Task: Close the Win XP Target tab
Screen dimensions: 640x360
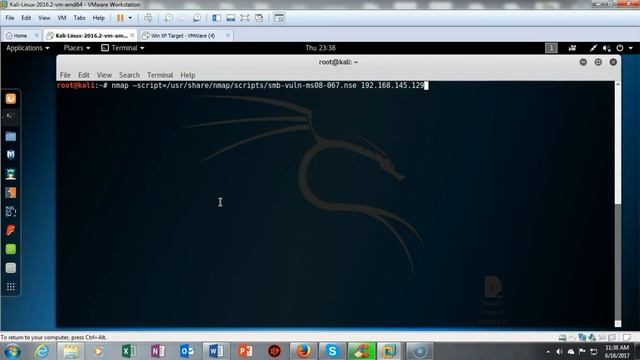Action: (x=228, y=36)
